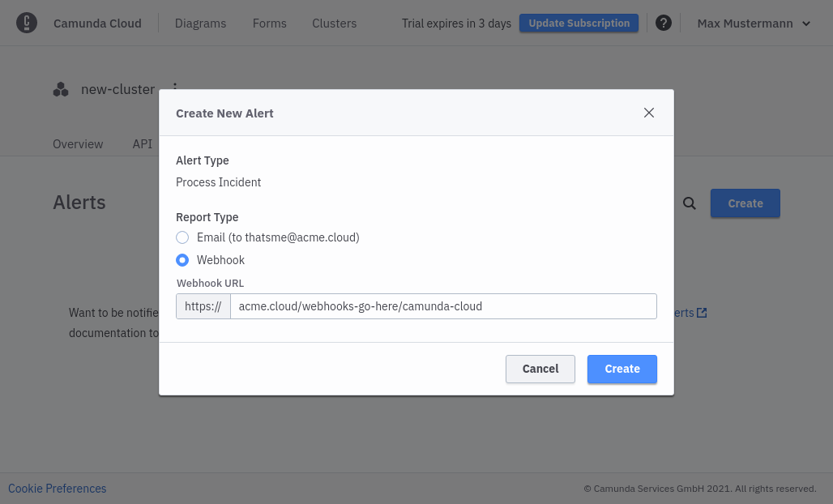Screen dimensions: 833x504
Task: Switch to the Overview tab
Action: pos(78,143)
